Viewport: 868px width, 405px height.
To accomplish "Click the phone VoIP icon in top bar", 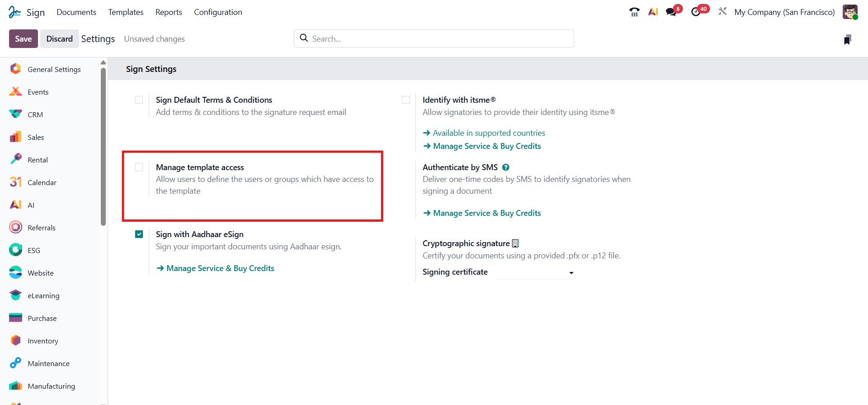I will [634, 12].
